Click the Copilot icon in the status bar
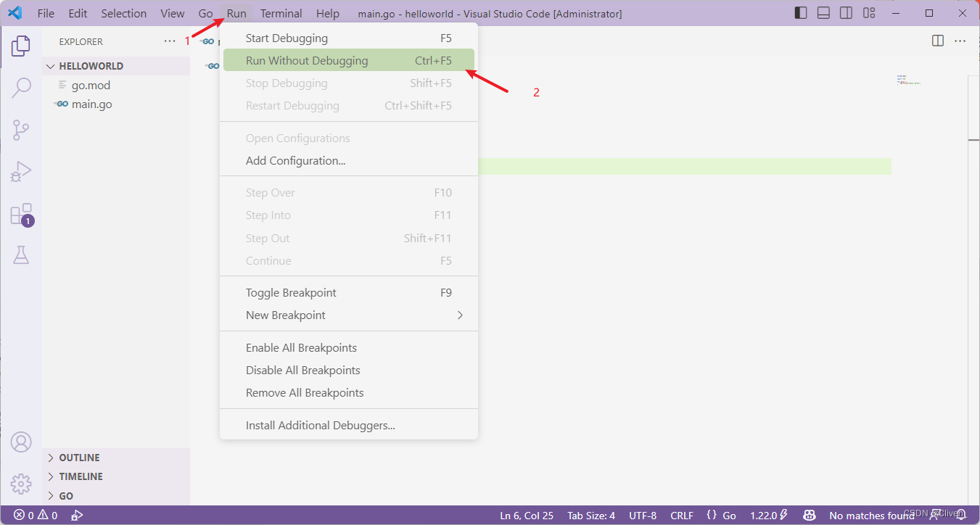Screen dimensions: 980x525 810,516
